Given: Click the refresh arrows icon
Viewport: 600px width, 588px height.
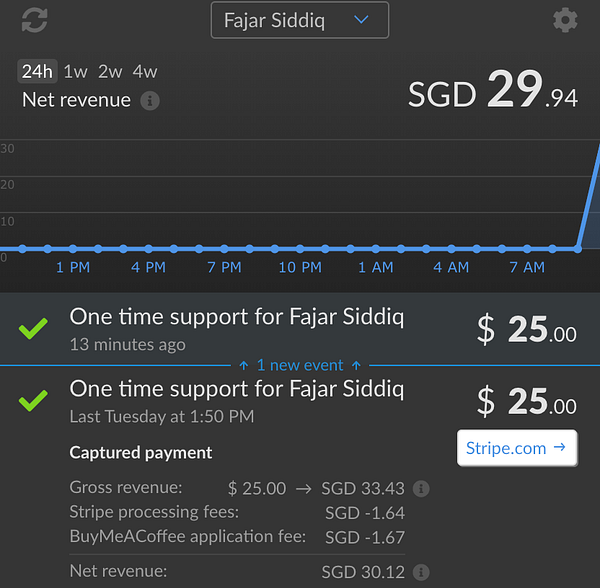Looking at the screenshot, I should (x=34, y=19).
